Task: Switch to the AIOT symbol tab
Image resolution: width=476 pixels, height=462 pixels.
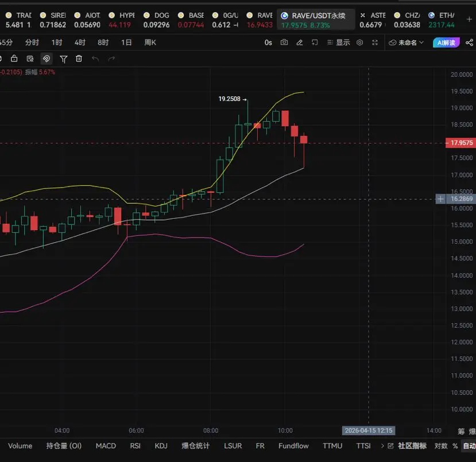Action: pyautogui.click(x=87, y=20)
